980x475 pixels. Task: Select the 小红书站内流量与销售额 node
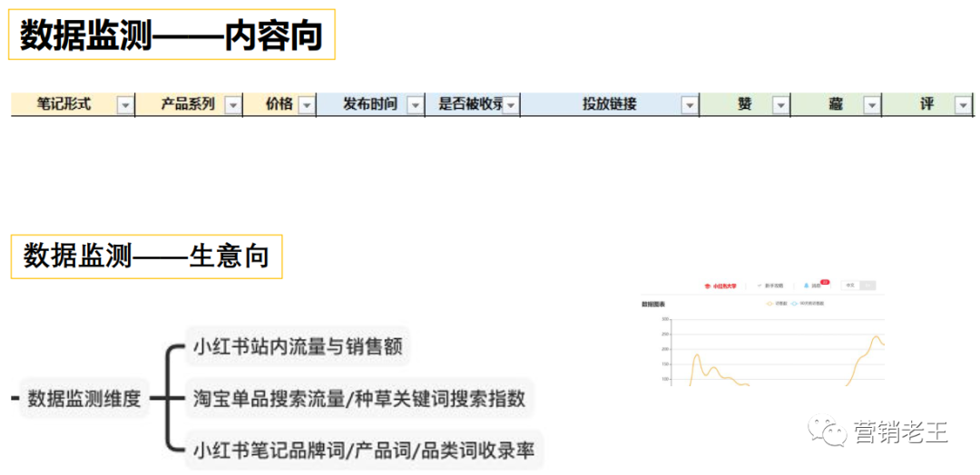(297, 346)
